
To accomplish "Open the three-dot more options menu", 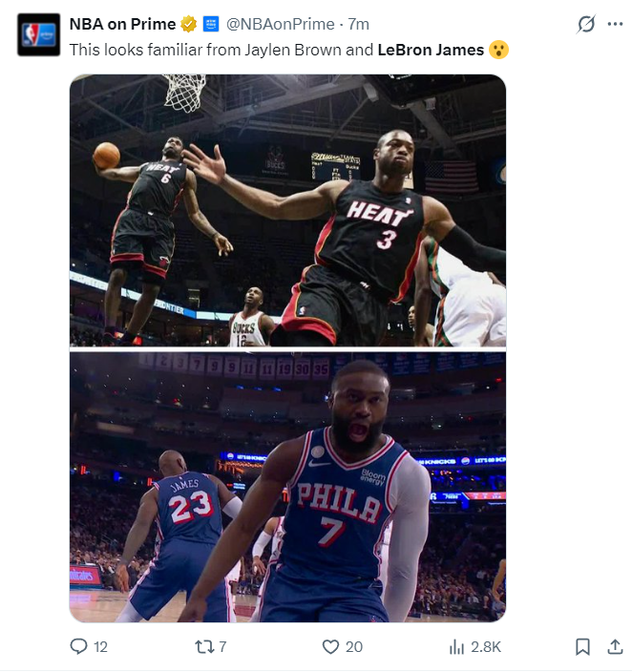I will (615, 24).
